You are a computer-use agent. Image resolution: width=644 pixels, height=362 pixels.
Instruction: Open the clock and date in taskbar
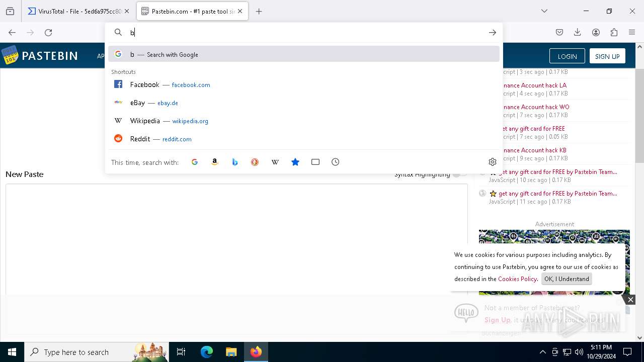coord(601,352)
